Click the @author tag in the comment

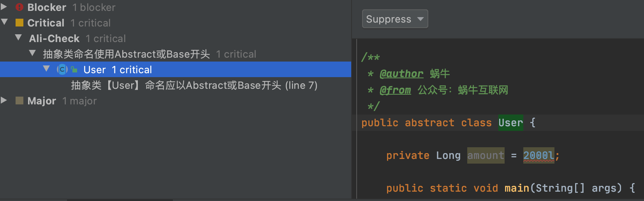coord(401,74)
